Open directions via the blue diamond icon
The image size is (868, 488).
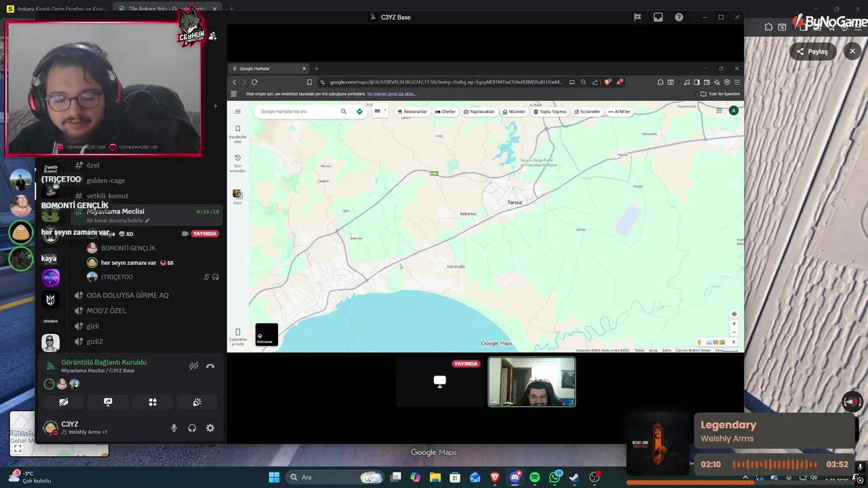359,111
